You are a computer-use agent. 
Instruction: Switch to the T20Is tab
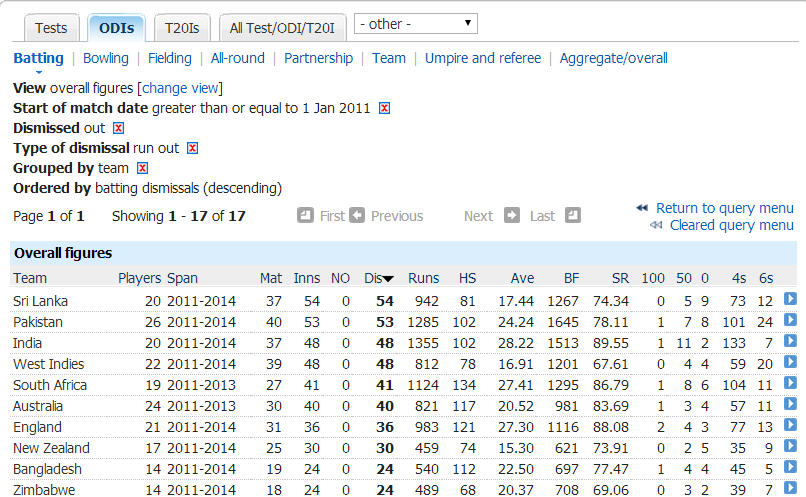point(182,28)
